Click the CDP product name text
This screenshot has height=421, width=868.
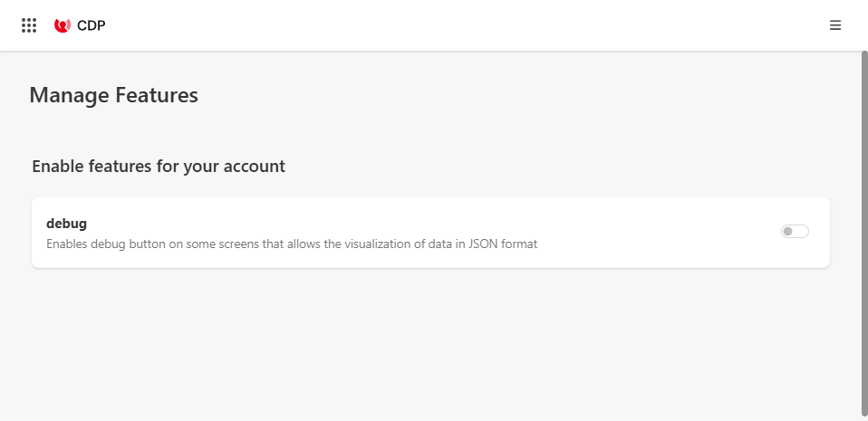pyautogui.click(x=92, y=25)
